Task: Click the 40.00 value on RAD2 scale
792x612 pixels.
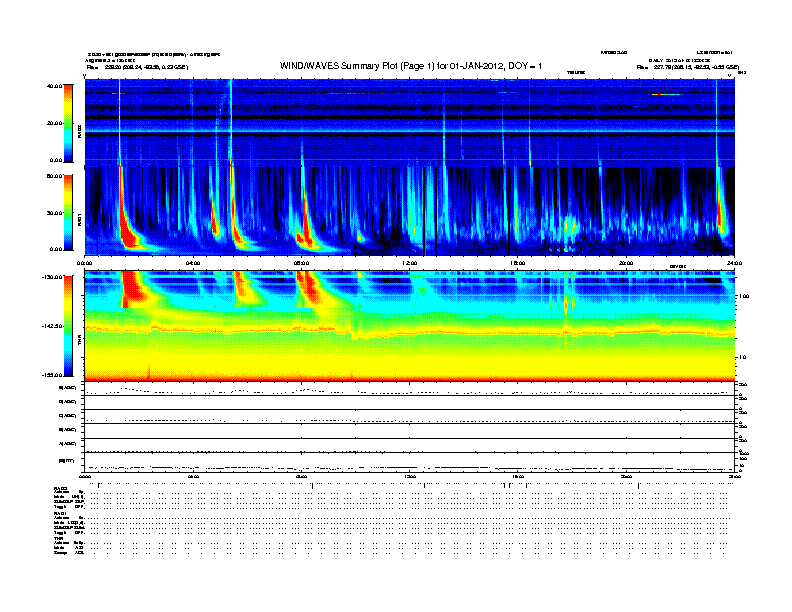Action: coord(54,86)
